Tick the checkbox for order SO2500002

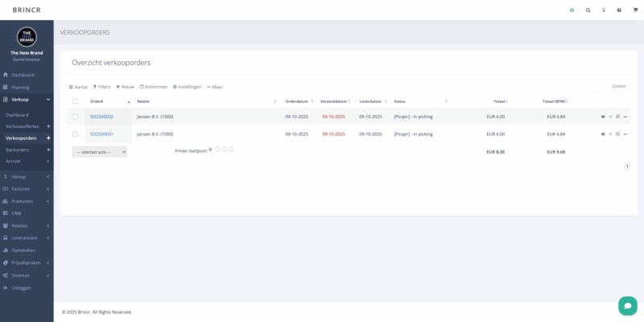click(x=76, y=117)
